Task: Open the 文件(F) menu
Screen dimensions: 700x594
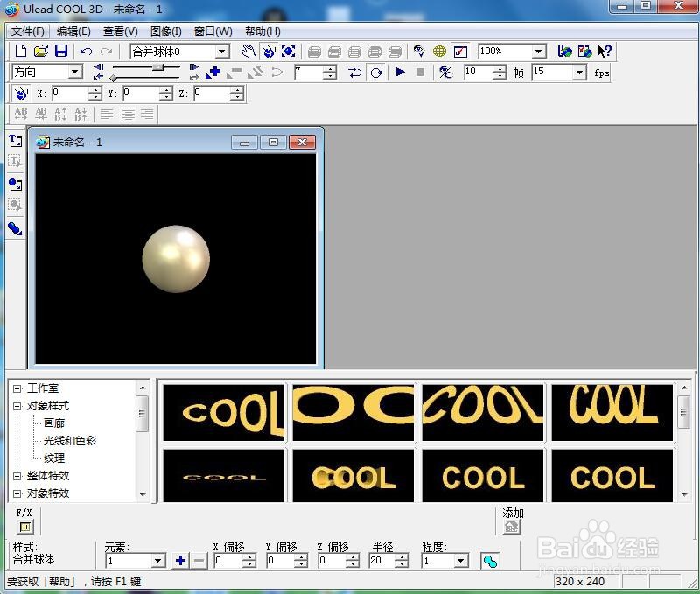Action: (28, 31)
